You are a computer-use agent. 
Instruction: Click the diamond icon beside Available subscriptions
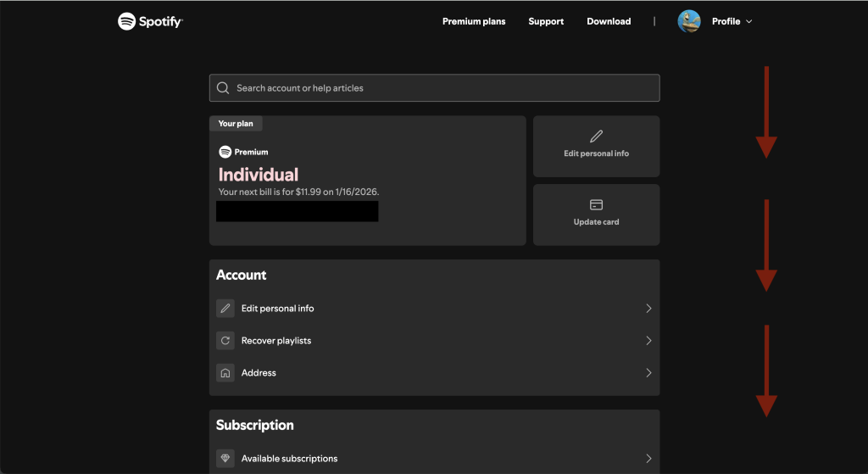coord(225,459)
